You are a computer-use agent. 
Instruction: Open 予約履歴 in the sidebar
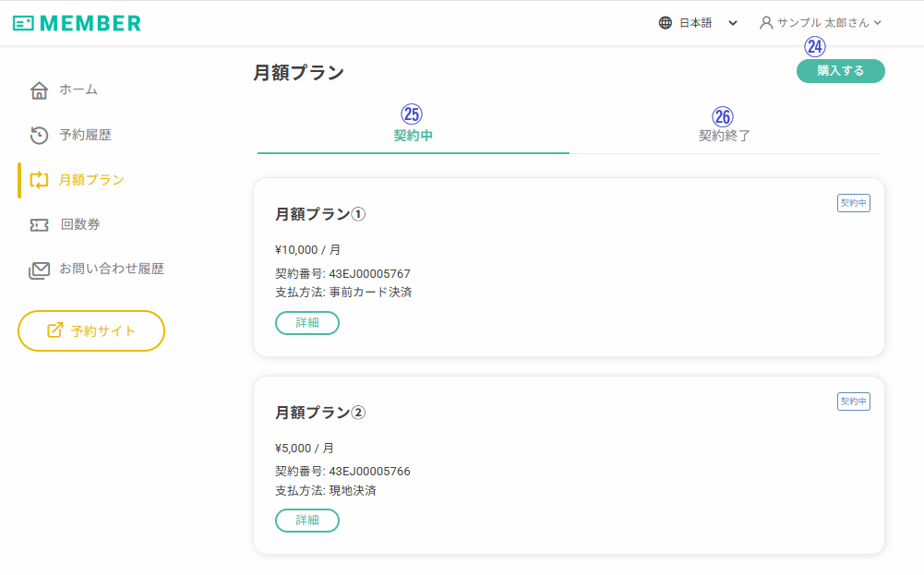(71, 135)
